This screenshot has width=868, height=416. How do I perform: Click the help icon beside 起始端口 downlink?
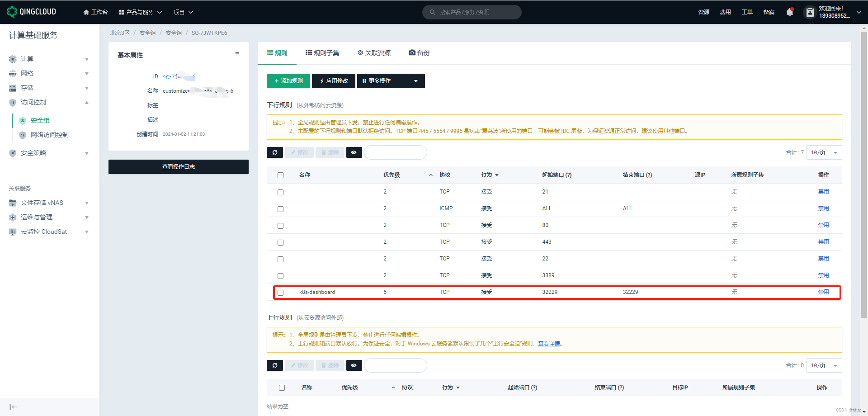click(568, 175)
